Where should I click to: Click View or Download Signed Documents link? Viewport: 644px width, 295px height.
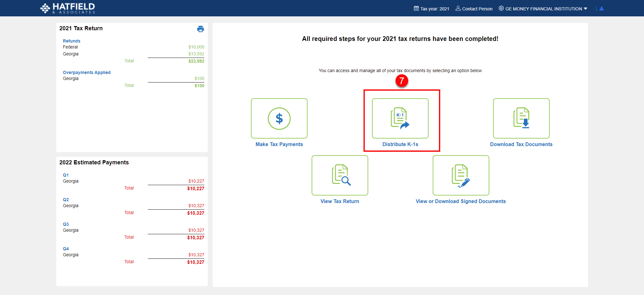click(461, 201)
